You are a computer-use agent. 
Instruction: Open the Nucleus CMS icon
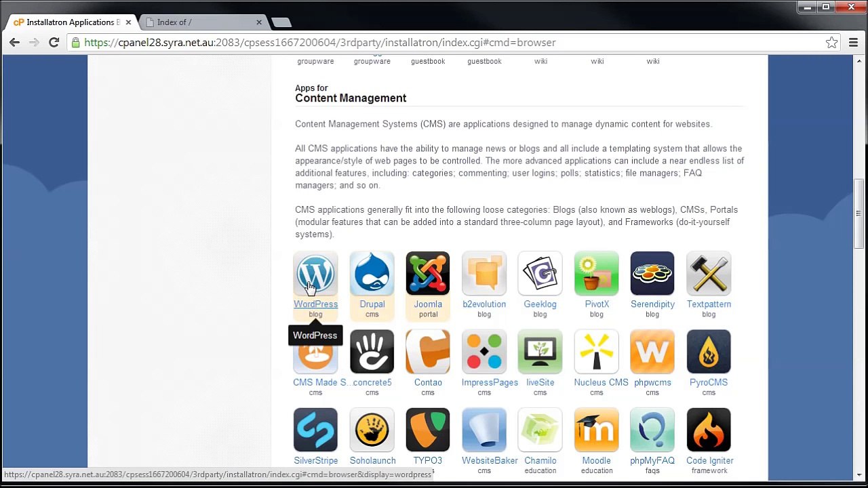[597, 352]
